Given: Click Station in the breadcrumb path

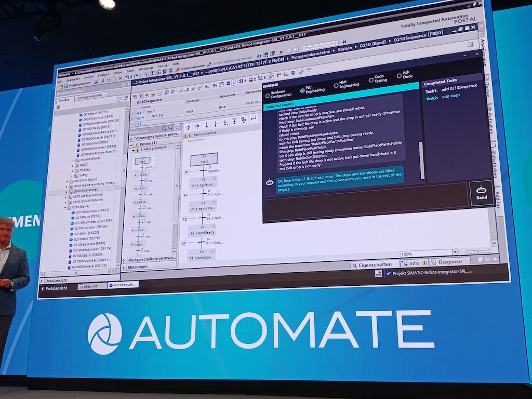Looking at the screenshot, I should tap(345, 49).
